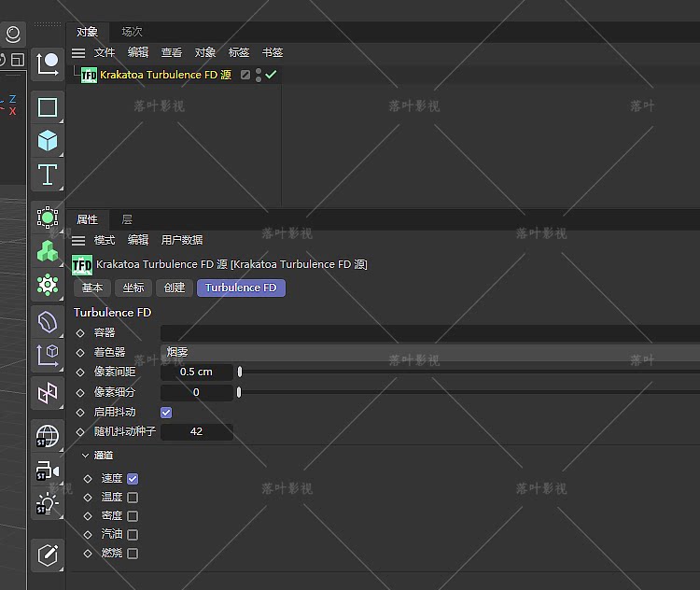Screen dimensions: 700x590
Task: Click the round icon at top left
Action: [x=13, y=34]
